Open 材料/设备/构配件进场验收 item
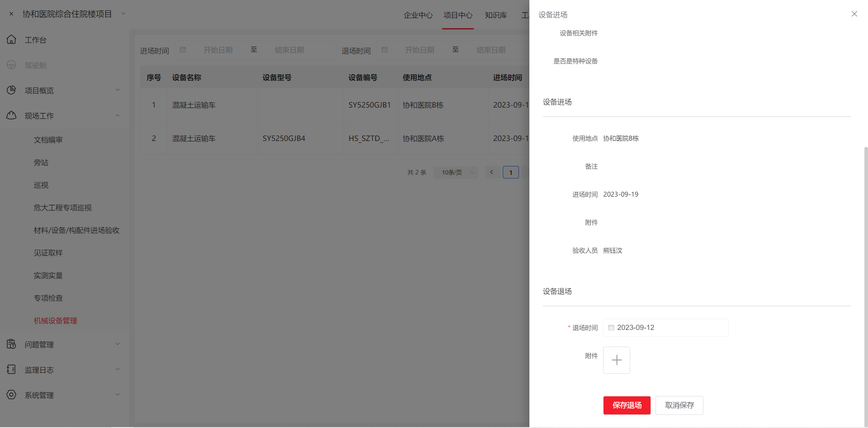 coord(77,230)
